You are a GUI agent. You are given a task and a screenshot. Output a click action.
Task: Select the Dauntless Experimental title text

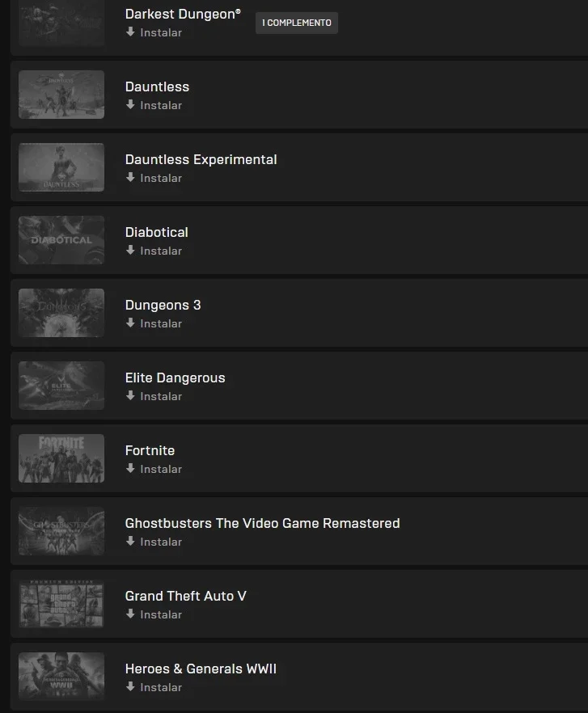(201, 159)
